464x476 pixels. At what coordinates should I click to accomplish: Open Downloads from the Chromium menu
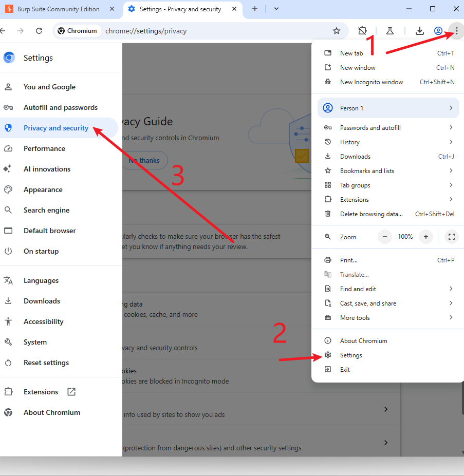click(x=388, y=156)
